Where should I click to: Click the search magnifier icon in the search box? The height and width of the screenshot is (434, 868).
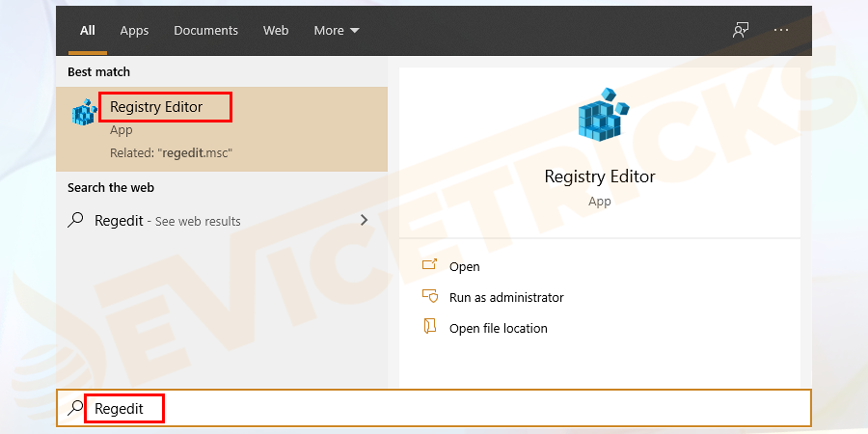tap(75, 409)
